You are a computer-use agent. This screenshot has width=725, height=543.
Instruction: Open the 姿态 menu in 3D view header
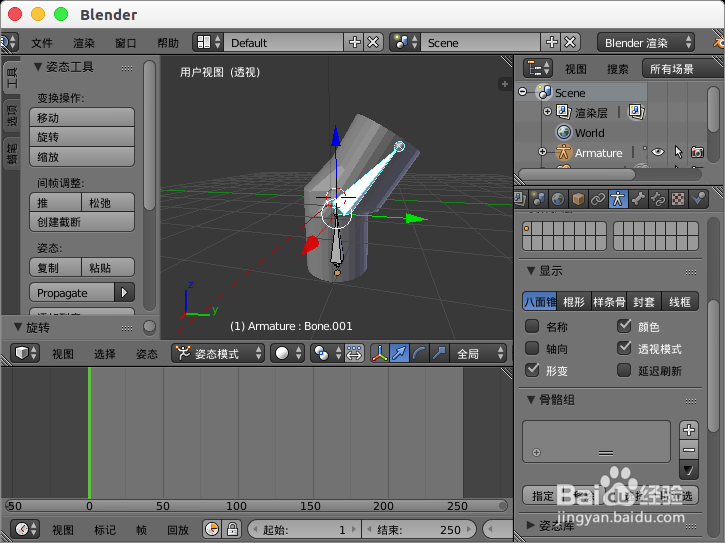(147, 354)
